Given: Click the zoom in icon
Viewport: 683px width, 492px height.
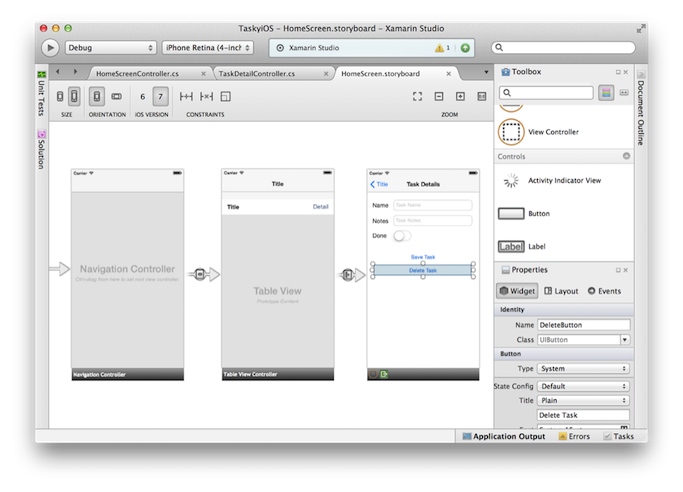Looking at the screenshot, I should [460, 96].
